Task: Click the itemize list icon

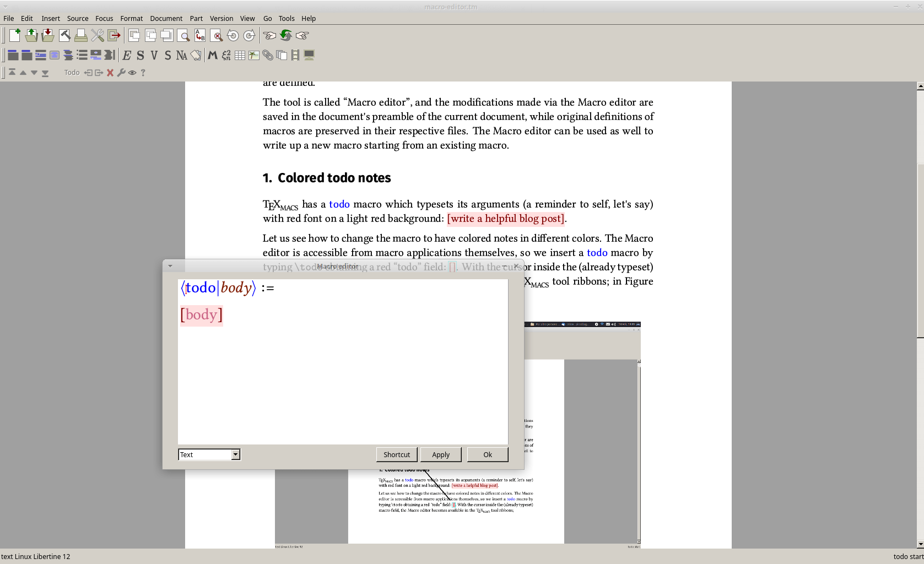Action: click(x=82, y=55)
